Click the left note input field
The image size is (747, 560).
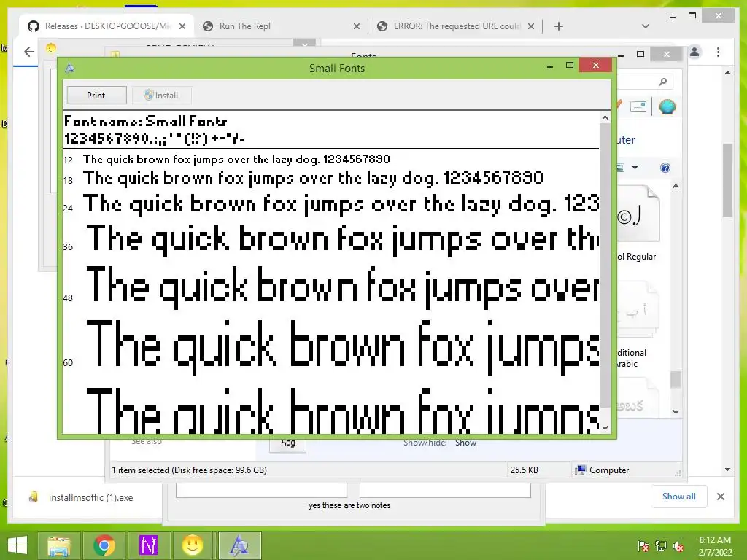click(262, 490)
